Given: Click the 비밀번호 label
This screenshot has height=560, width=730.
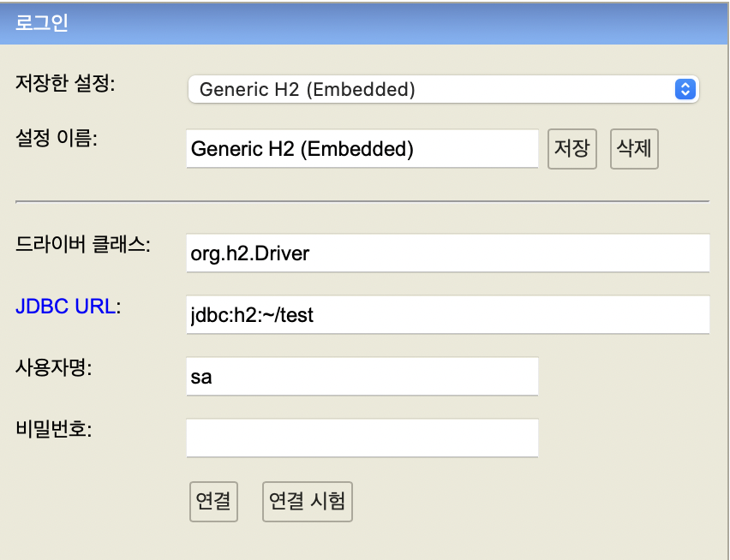Looking at the screenshot, I should (53, 429).
